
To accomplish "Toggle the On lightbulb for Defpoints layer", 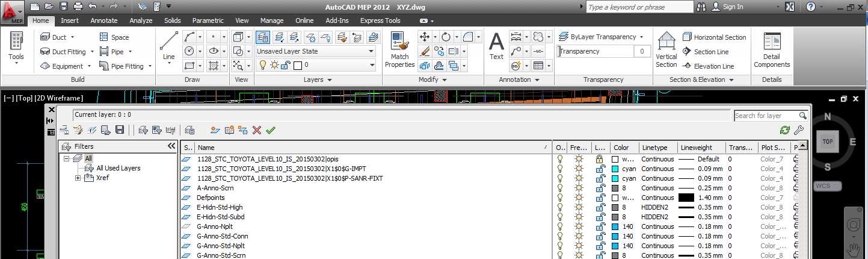I will (x=560, y=198).
